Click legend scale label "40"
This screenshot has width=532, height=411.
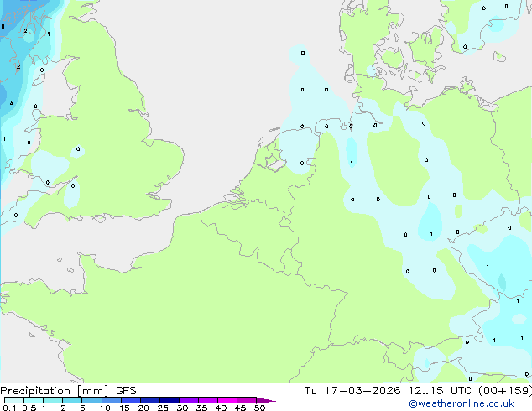click(x=221, y=408)
